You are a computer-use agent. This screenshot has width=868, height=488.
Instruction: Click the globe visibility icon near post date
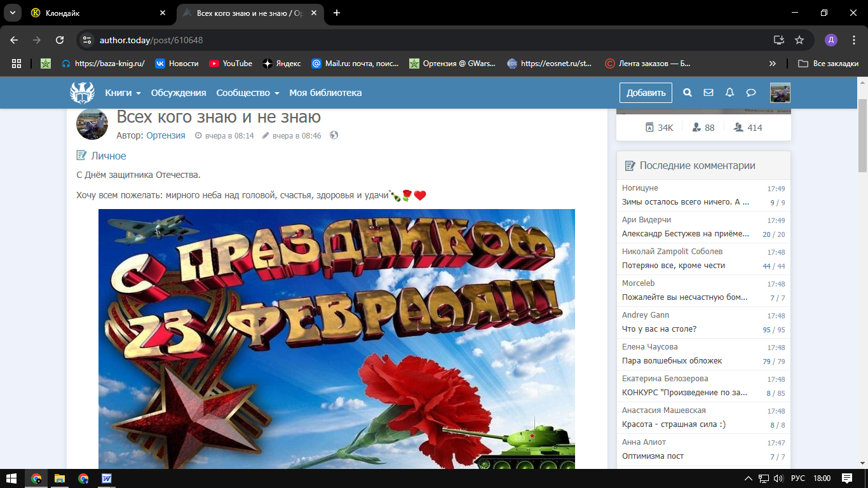click(x=334, y=135)
